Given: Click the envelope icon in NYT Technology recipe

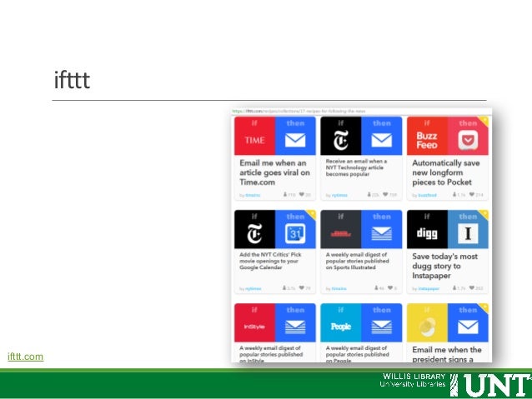Looking at the screenshot, I should click(381, 140).
